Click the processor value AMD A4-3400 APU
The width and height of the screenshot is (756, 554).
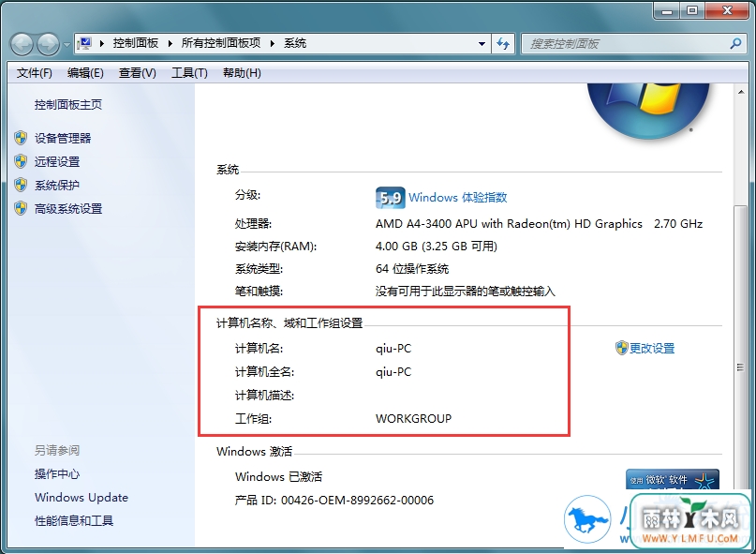coord(539,224)
